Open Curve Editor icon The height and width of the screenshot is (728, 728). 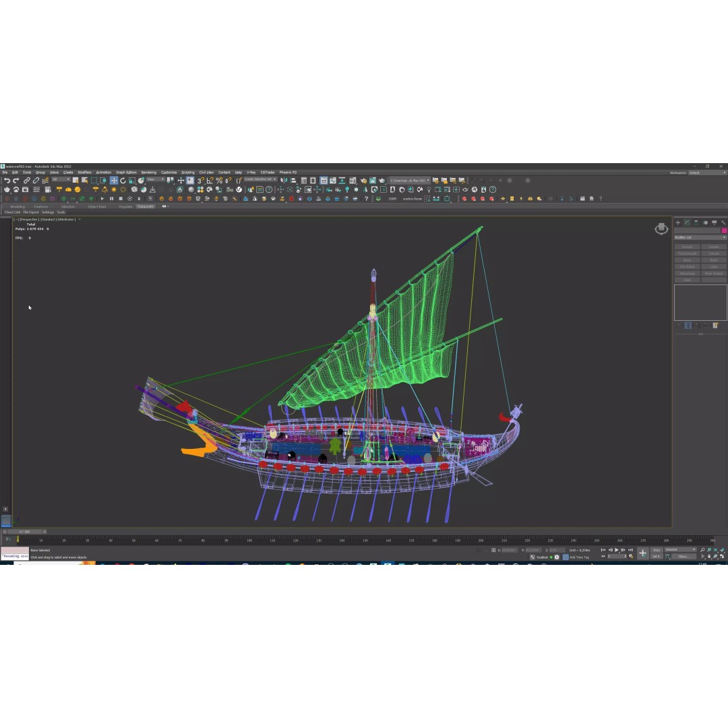(333, 181)
